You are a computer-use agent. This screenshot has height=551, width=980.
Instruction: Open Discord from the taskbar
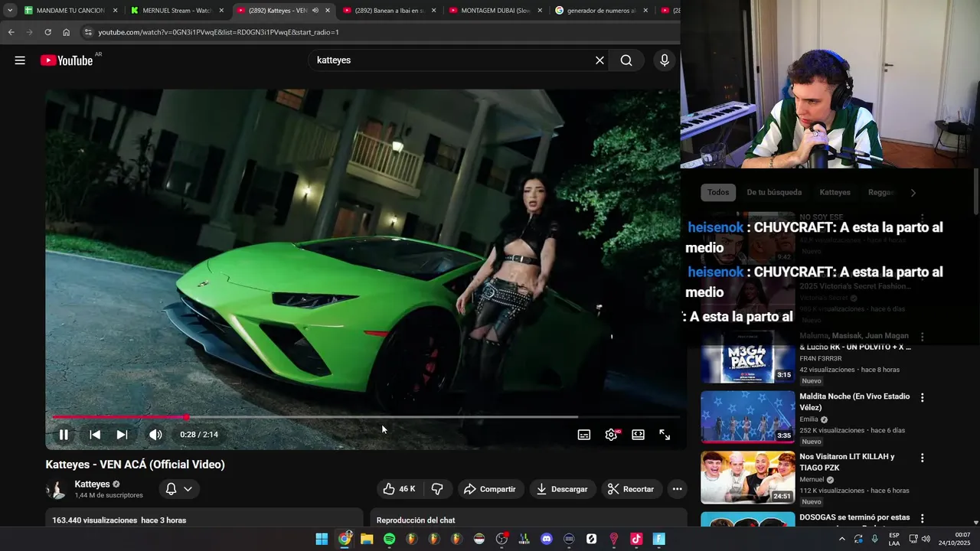pyautogui.click(x=547, y=539)
